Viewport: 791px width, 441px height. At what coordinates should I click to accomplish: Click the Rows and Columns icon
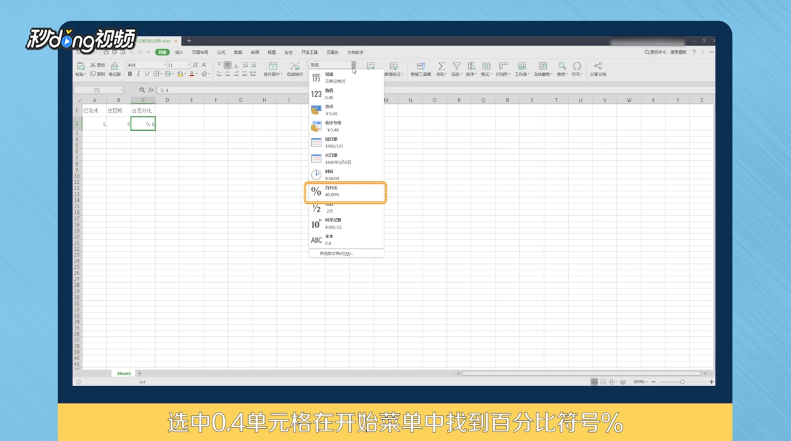(502, 66)
